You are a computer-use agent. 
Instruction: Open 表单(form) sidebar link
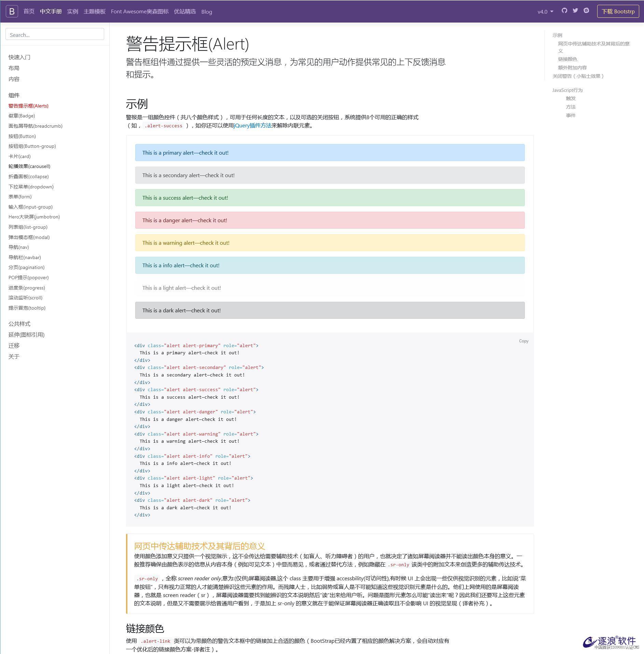(x=20, y=197)
